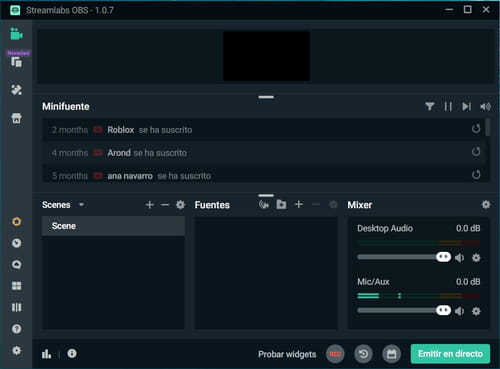Filter Minifuente events with funnel icon
Image resolution: width=500 pixels, height=369 pixels.
tap(430, 106)
